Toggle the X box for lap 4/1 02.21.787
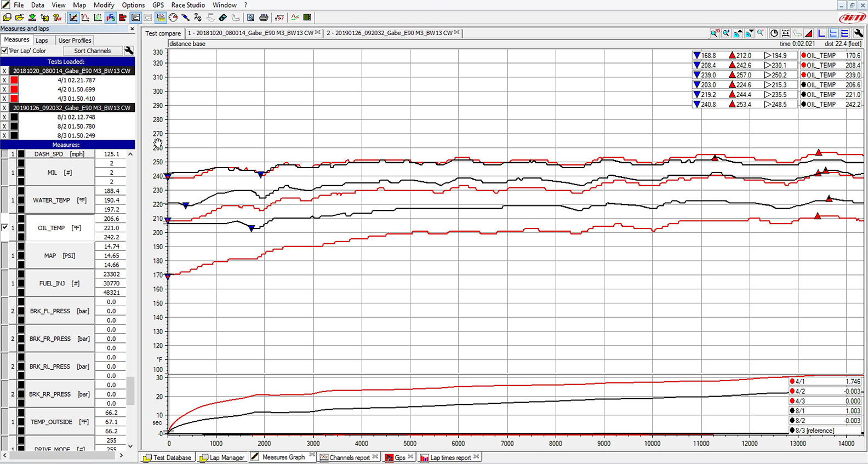The image size is (868, 464). [4, 80]
